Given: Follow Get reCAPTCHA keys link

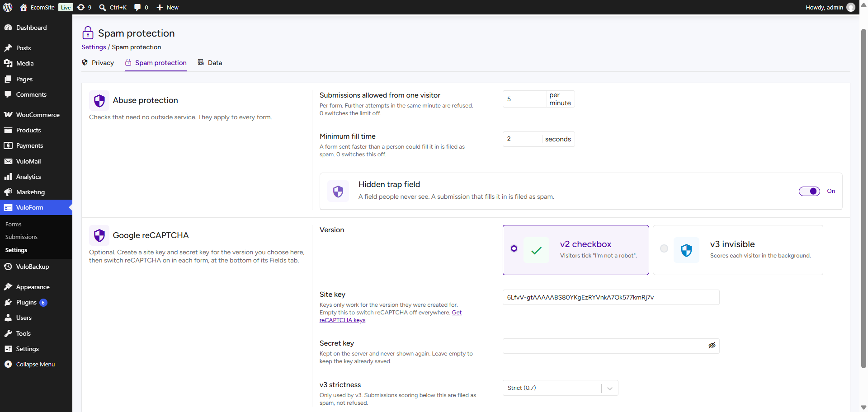Looking at the screenshot, I should tap(391, 316).
